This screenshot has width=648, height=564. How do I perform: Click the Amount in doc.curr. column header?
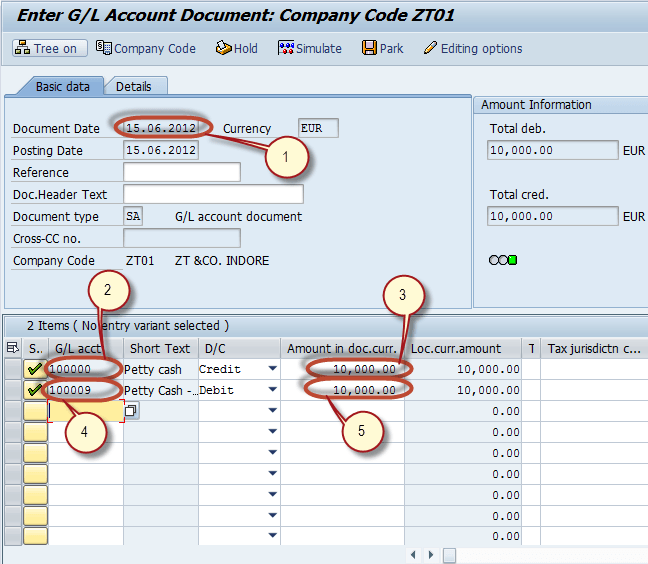(344, 348)
